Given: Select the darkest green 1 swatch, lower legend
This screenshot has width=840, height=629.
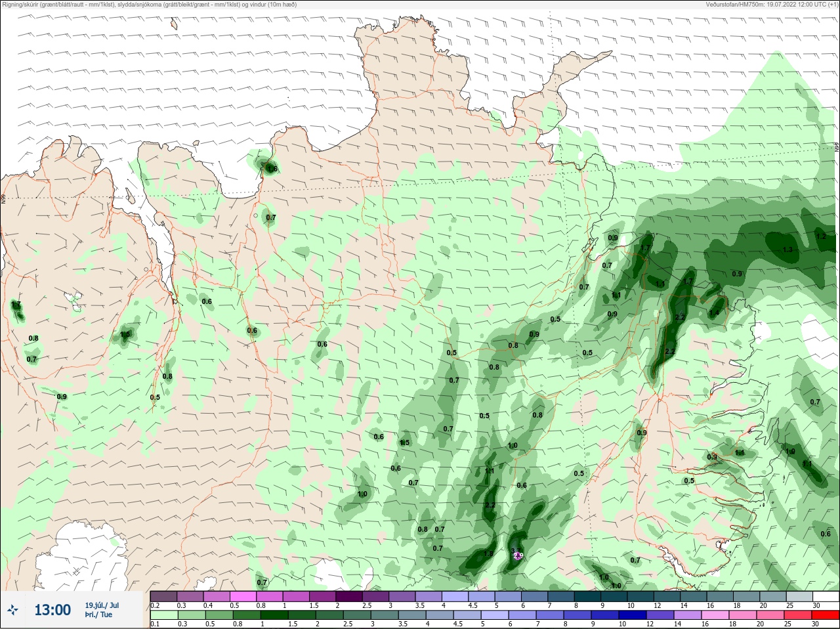Looking at the screenshot, I should [x=274, y=615].
